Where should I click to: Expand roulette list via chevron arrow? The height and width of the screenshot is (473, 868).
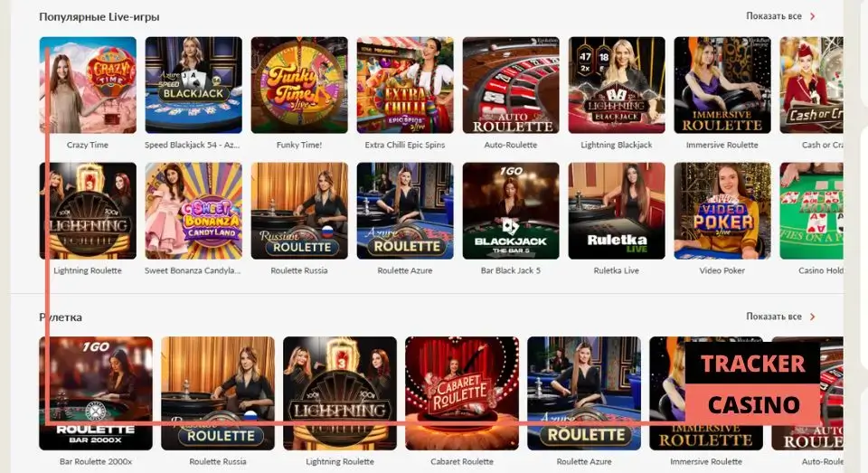[813, 317]
